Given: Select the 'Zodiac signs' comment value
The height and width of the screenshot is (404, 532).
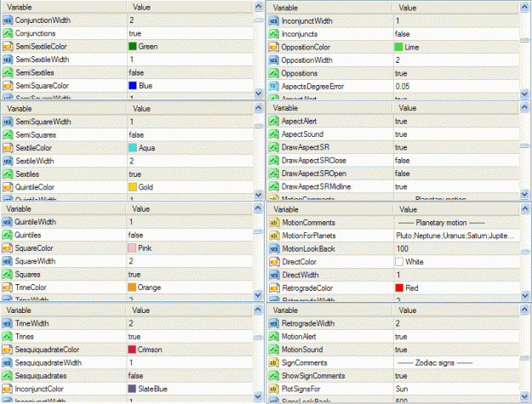Looking at the screenshot, I should click(435, 362).
